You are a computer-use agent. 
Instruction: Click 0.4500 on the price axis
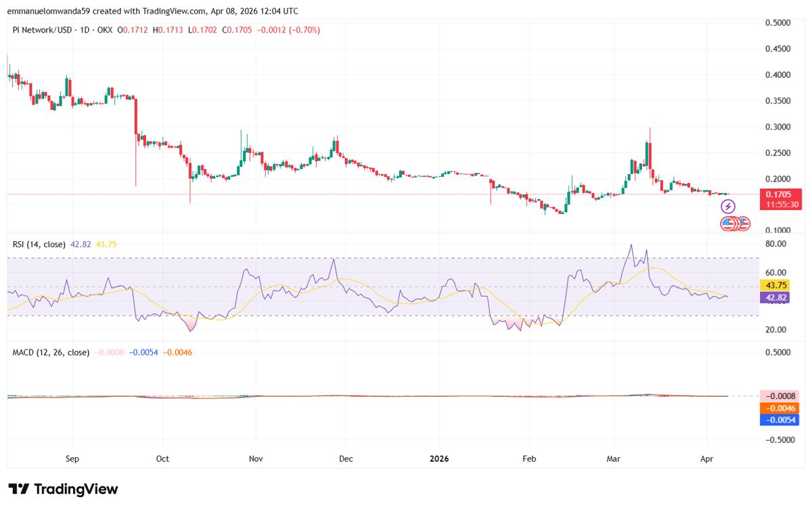pos(777,49)
